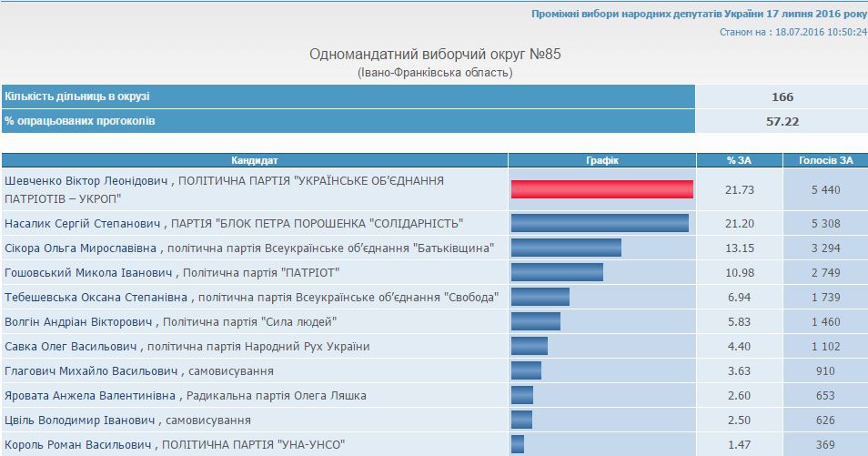Click percentage 3.63

[x=739, y=370]
